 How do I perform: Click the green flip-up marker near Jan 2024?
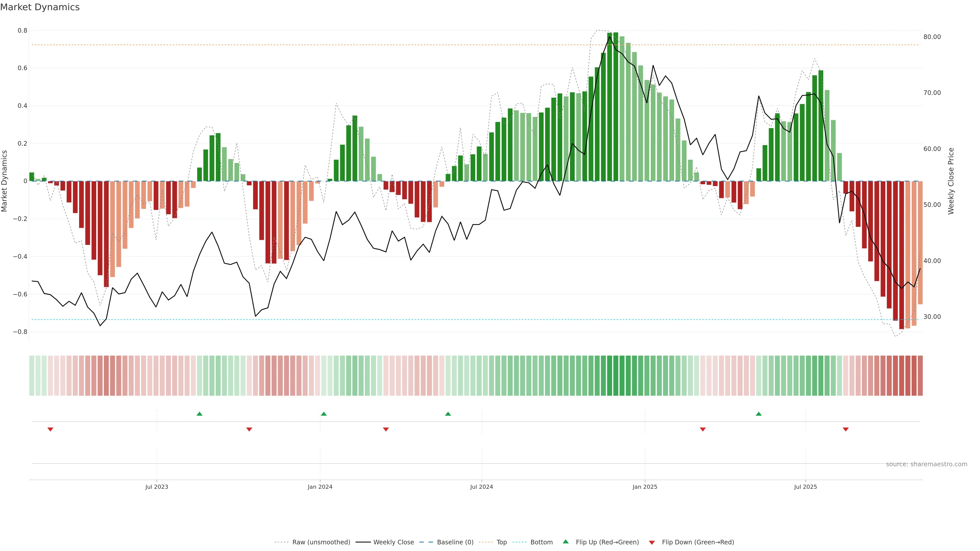(324, 414)
